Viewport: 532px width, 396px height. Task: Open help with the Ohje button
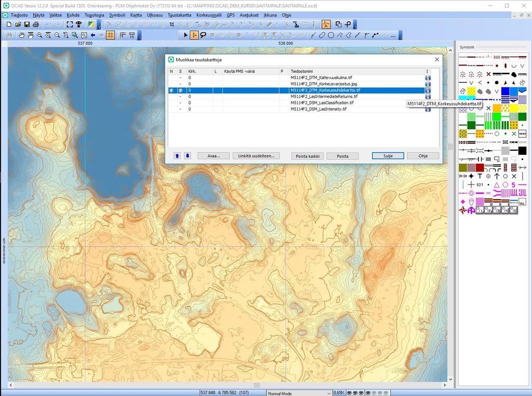423,156
